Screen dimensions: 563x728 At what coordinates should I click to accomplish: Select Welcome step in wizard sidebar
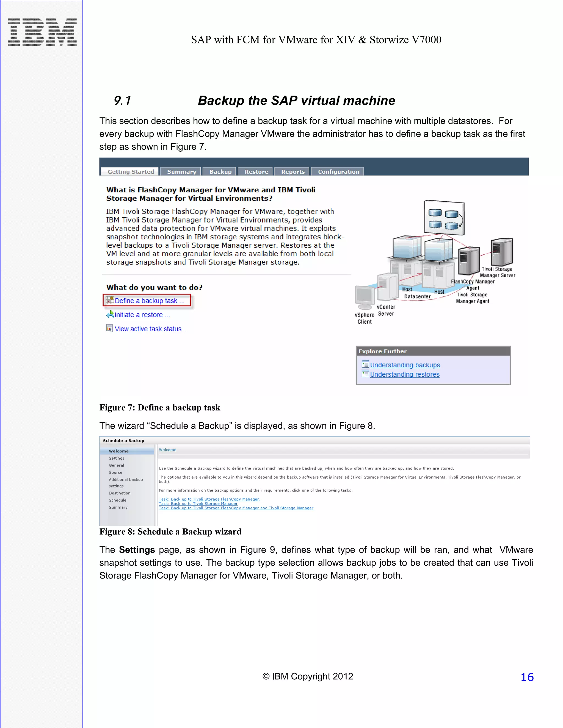click(127, 451)
